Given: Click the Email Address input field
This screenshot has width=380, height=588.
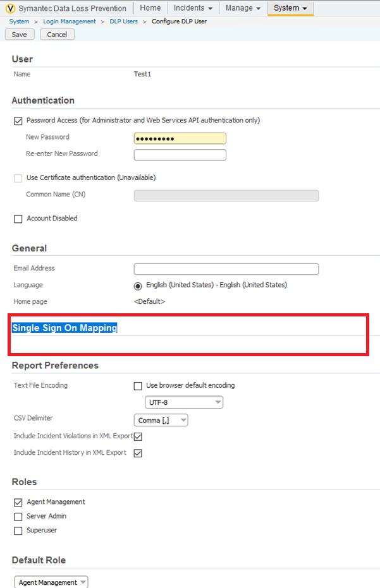Looking at the screenshot, I should click(226, 269).
